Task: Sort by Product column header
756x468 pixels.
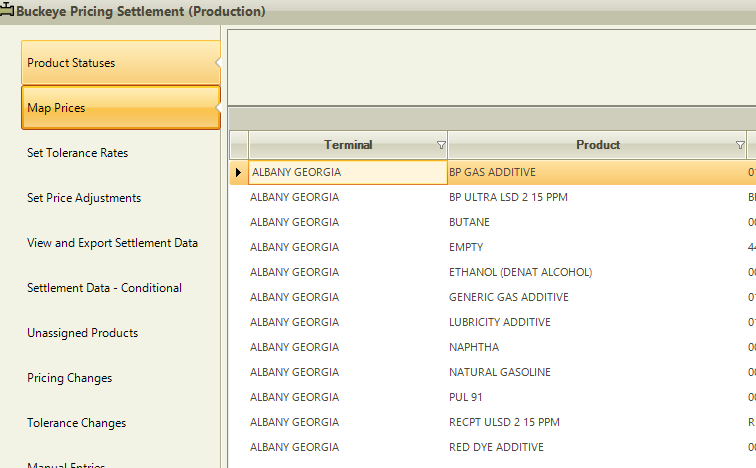Action: click(x=597, y=145)
